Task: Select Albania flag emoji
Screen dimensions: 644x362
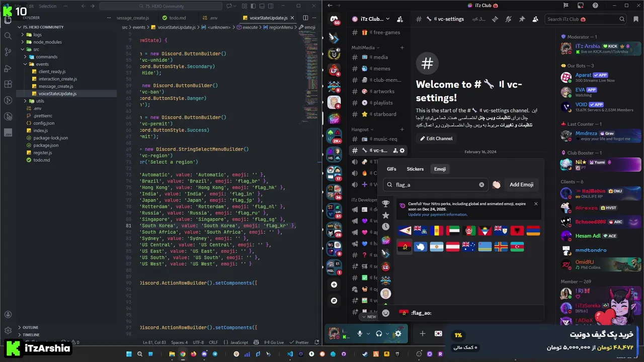Action: tap(517, 231)
